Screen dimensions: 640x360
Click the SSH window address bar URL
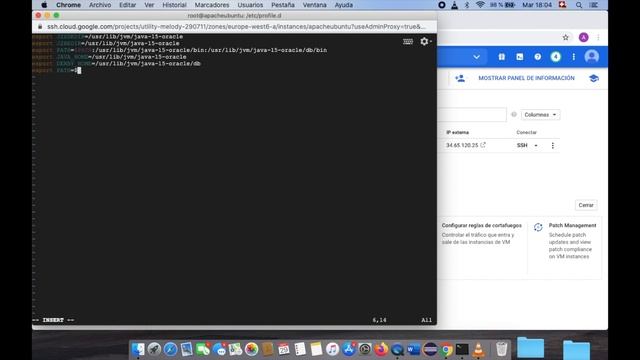coord(236,27)
